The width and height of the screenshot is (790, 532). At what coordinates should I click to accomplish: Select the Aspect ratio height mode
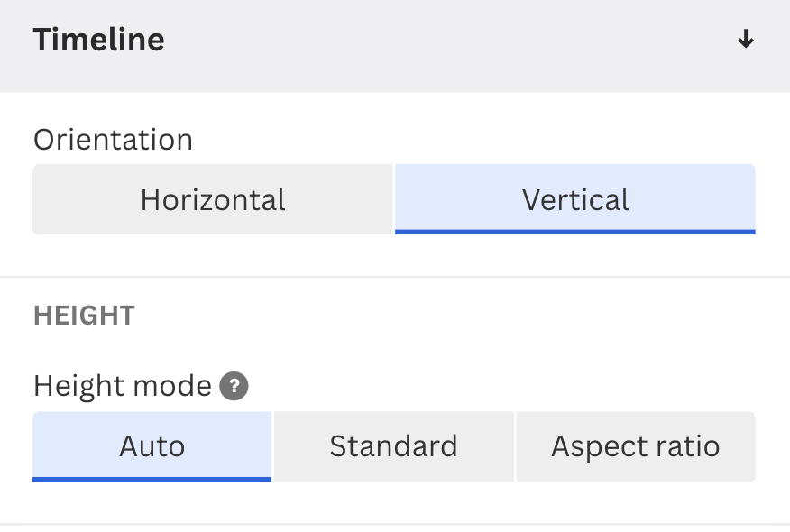[636, 446]
